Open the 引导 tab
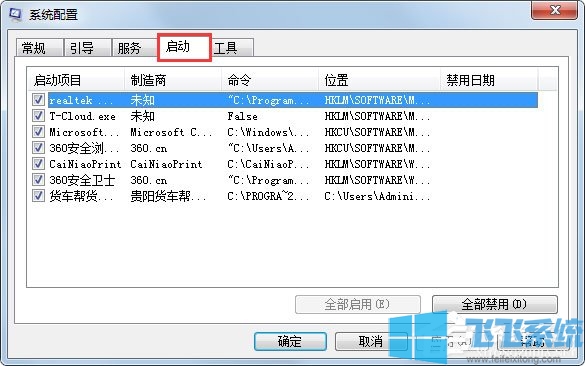Image resolution: width=585 pixels, height=366 pixels. point(88,48)
